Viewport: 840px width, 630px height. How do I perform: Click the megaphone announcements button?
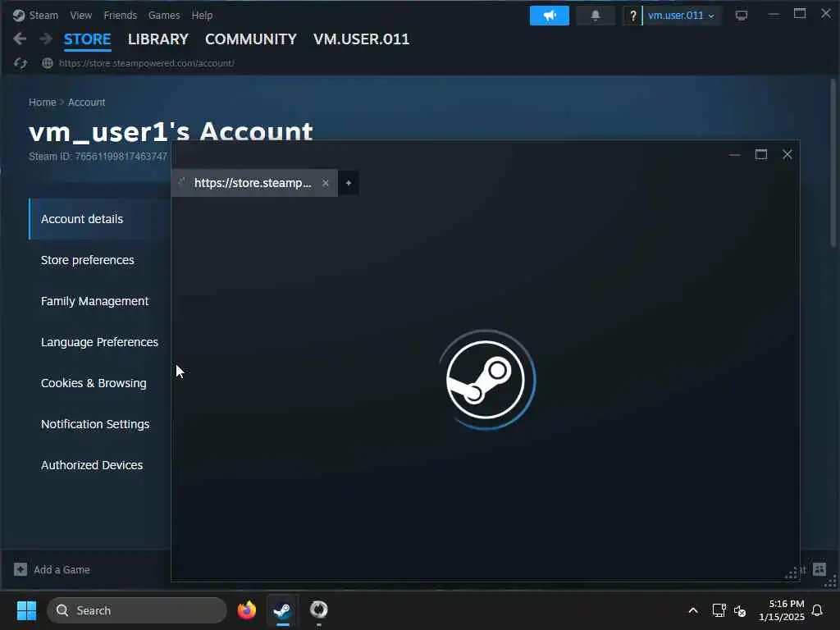pyautogui.click(x=549, y=16)
